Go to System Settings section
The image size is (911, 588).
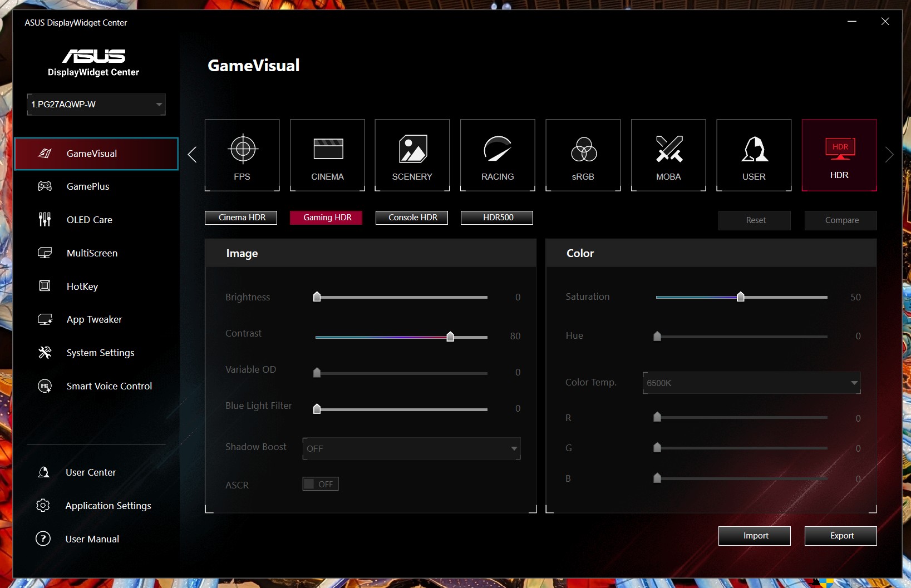pyautogui.click(x=100, y=353)
